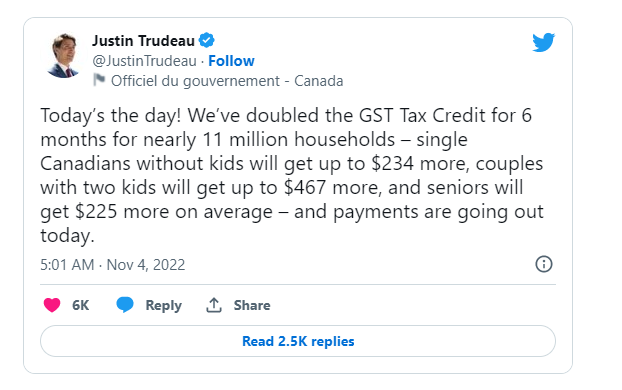Click the tweet text about GST Tax Credit
This screenshot has height=390, width=622.
(x=292, y=175)
